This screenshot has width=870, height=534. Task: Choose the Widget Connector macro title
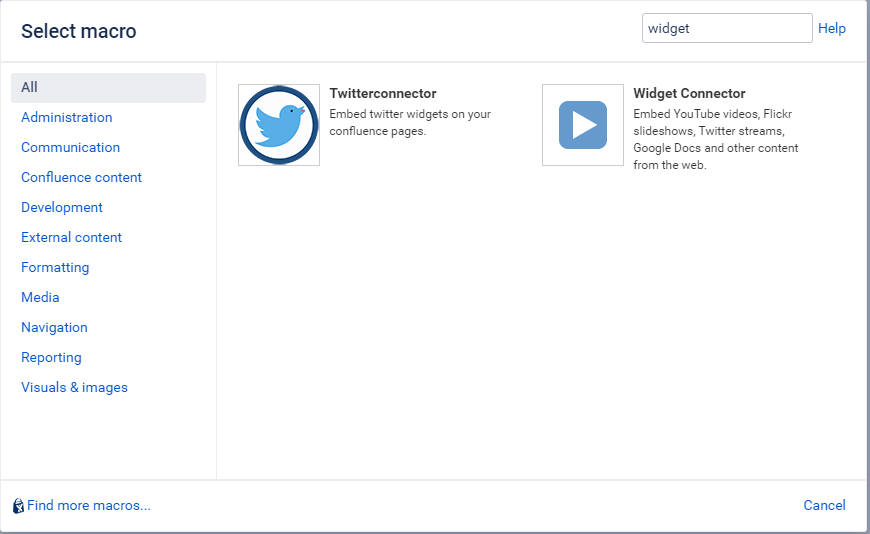689,93
